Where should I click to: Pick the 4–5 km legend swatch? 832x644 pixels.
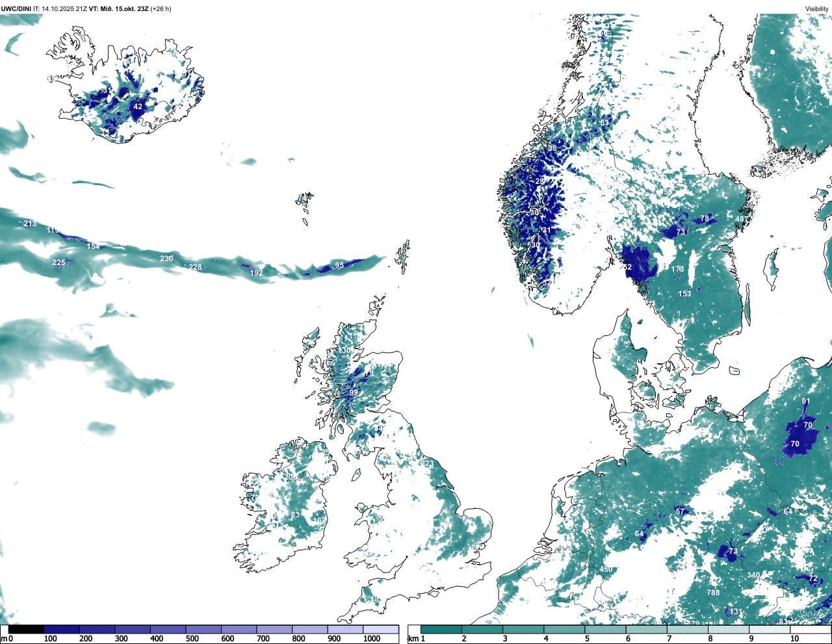click(564, 630)
